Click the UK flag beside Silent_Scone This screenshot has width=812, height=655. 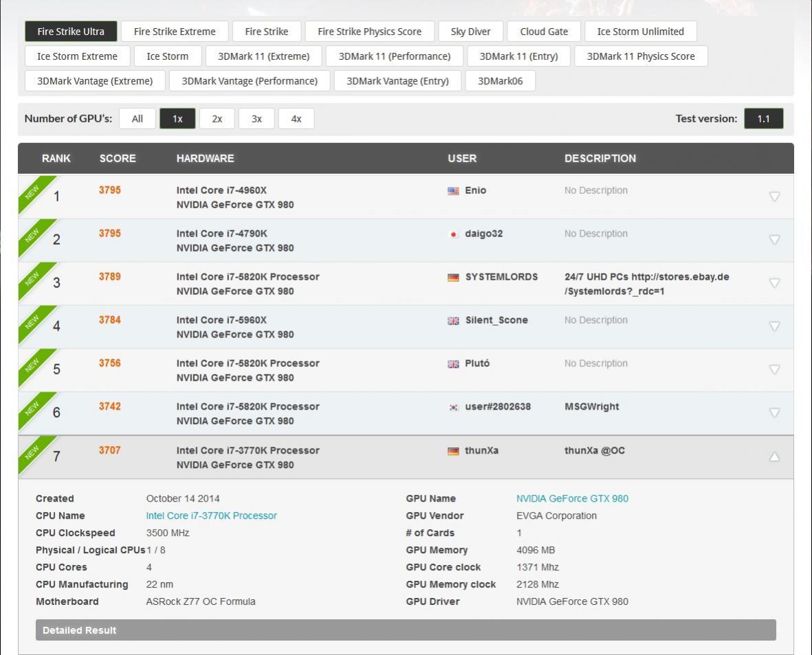tap(453, 321)
